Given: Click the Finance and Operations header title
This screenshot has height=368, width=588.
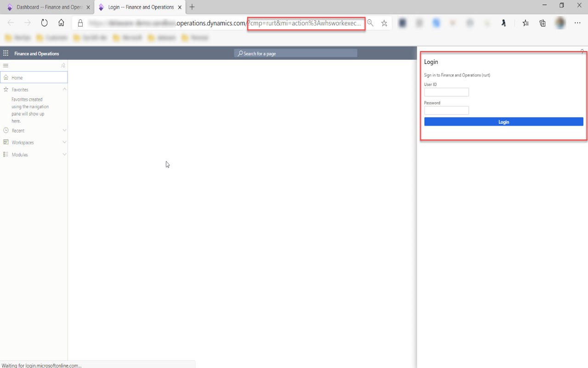Looking at the screenshot, I should tap(37, 54).
